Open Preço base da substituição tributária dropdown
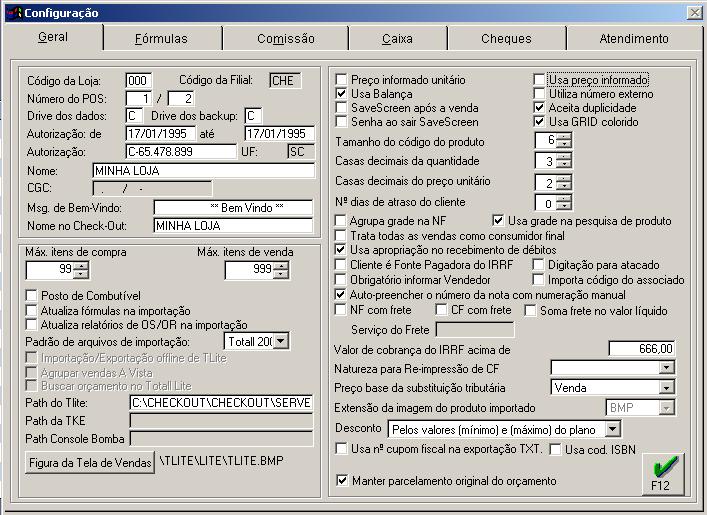This screenshot has width=707, height=515. pyautogui.click(x=666, y=387)
